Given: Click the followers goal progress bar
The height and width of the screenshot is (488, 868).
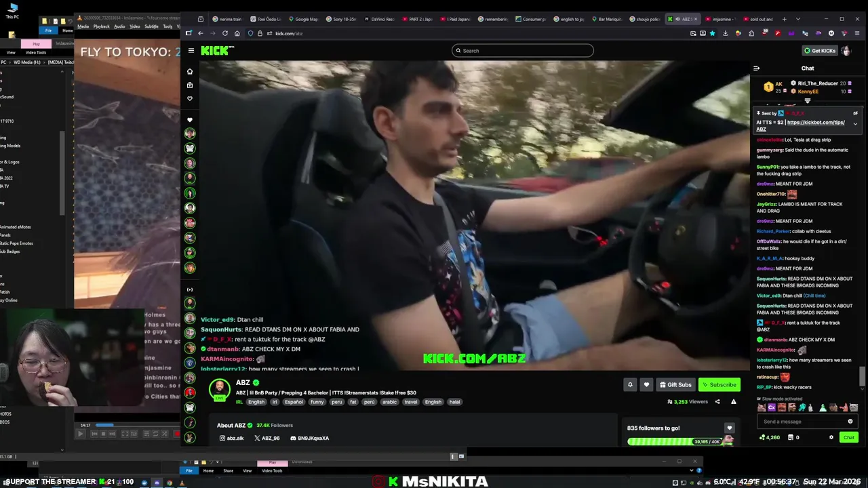Looking at the screenshot, I should (x=679, y=441).
